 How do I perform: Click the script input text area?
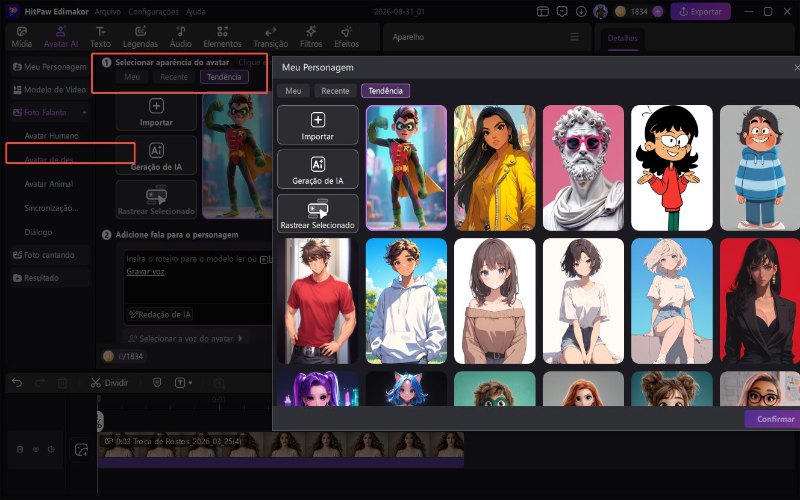[x=198, y=286]
